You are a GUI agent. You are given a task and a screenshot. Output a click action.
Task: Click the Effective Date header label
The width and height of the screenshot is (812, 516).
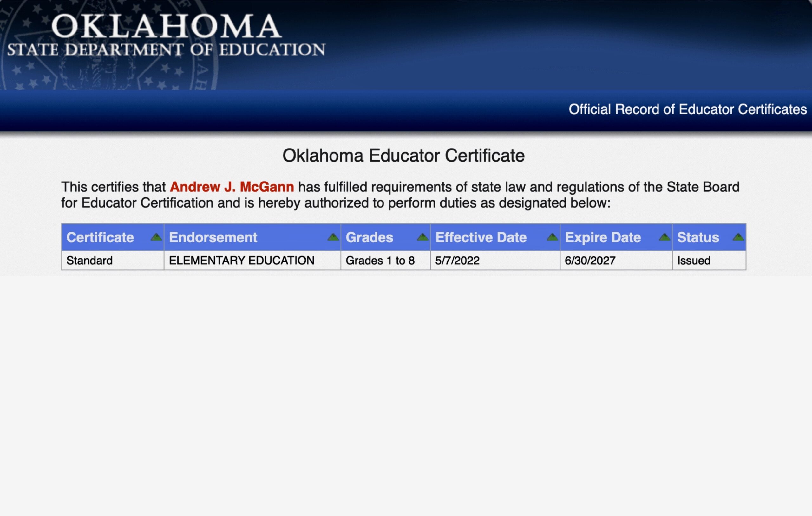pos(481,237)
